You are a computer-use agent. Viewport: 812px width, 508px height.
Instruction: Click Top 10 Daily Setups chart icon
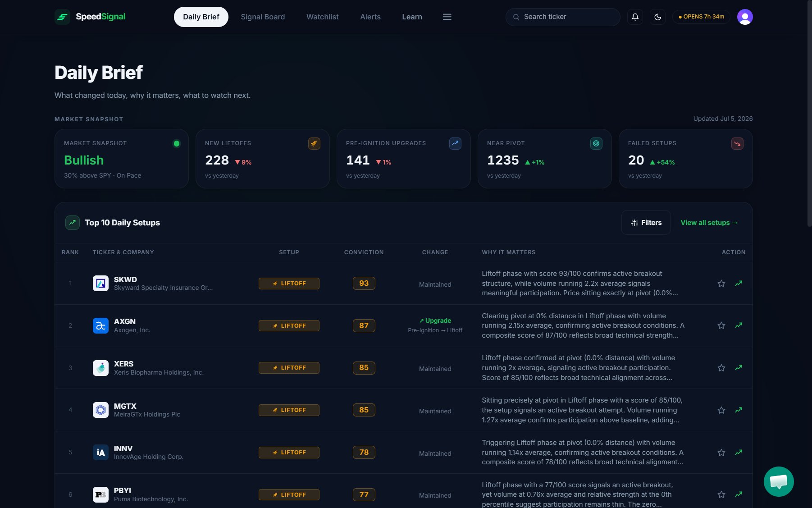pos(73,222)
